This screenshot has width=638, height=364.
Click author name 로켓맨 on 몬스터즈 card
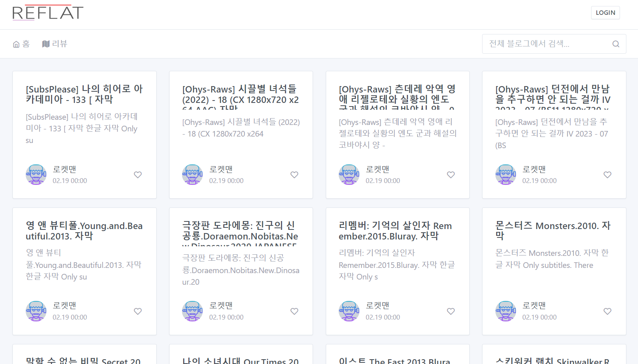tap(534, 306)
